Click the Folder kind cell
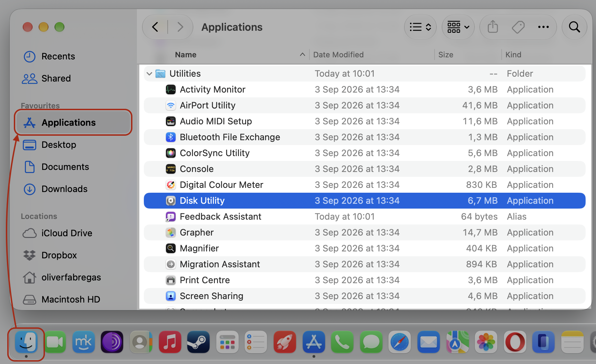The width and height of the screenshot is (596, 364). 520,74
